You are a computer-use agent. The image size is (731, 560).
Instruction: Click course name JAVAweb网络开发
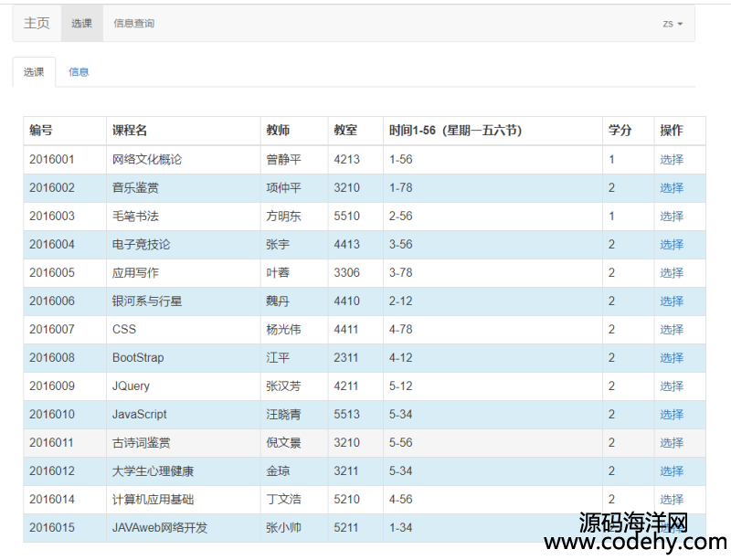click(160, 528)
